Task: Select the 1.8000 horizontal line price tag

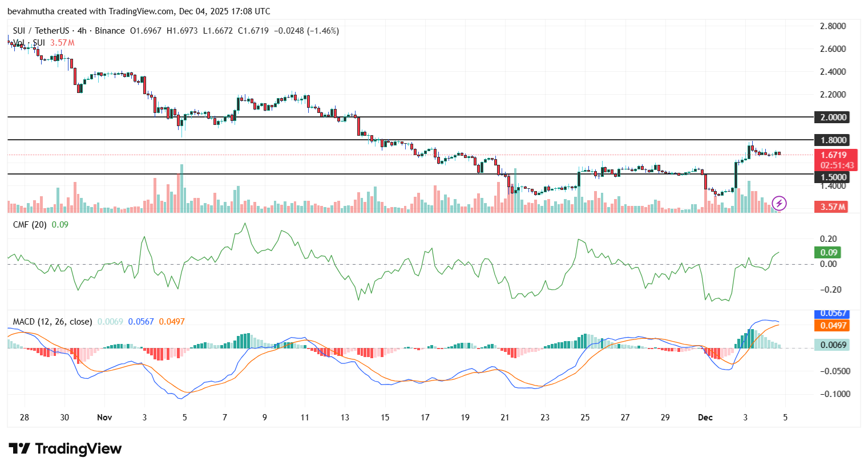Action: pos(833,140)
